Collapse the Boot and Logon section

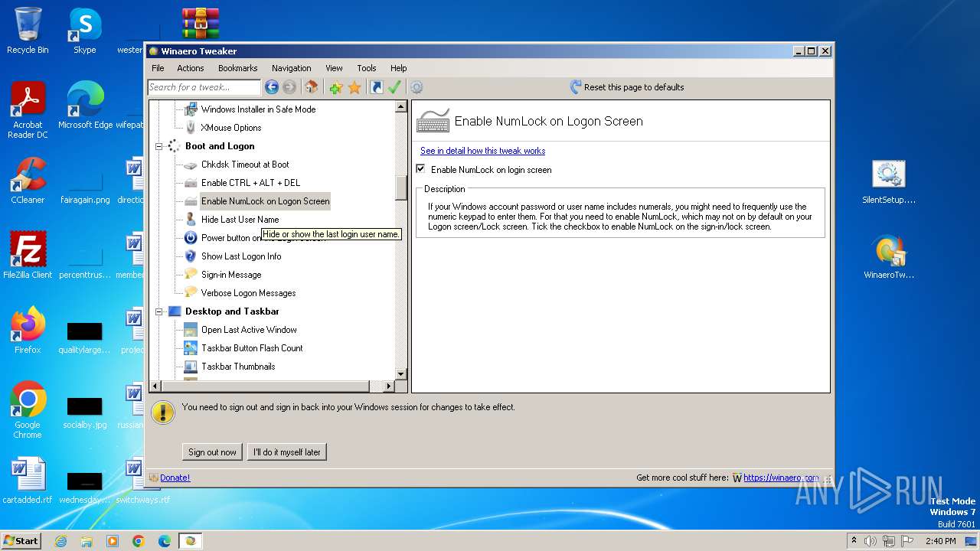point(159,146)
